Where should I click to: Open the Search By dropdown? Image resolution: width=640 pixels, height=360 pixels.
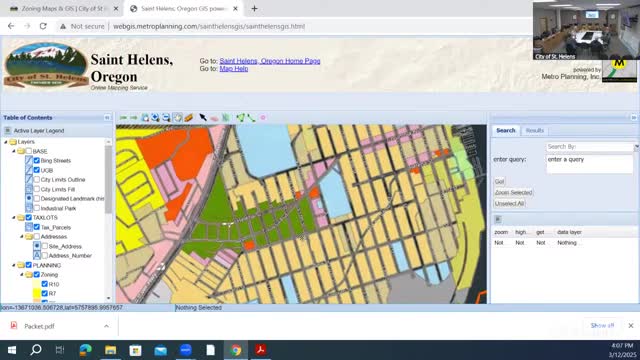coord(636,147)
